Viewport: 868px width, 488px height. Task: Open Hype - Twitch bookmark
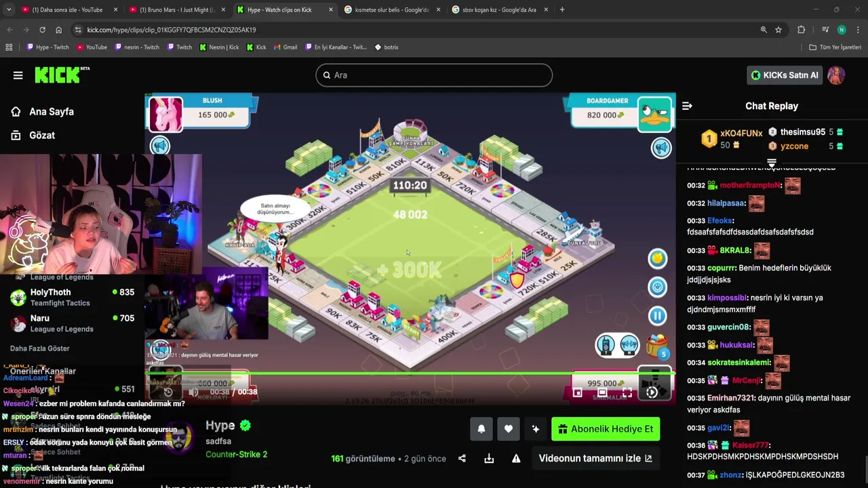coord(47,47)
